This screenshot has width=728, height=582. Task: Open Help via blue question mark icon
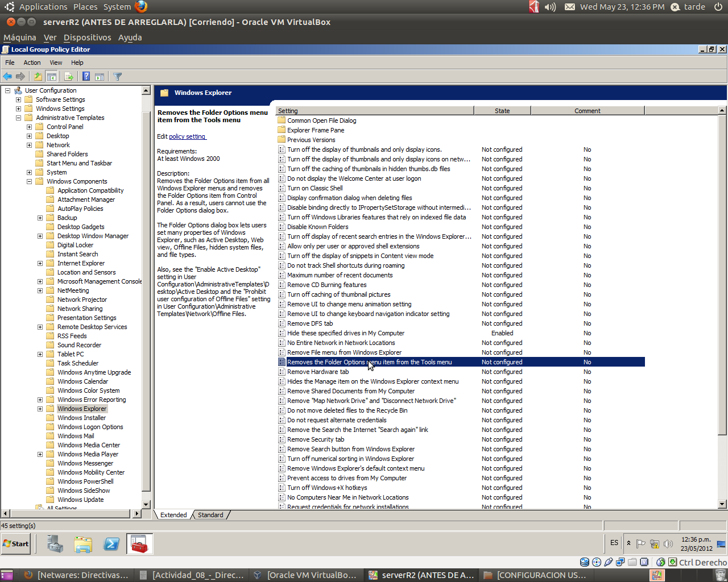[x=86, y=76]
